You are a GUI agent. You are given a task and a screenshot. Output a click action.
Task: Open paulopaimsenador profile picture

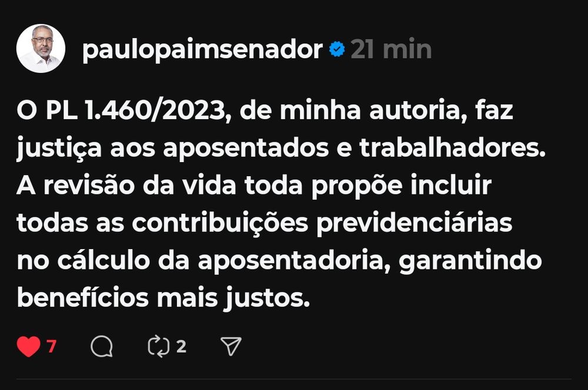pos(41,48)
